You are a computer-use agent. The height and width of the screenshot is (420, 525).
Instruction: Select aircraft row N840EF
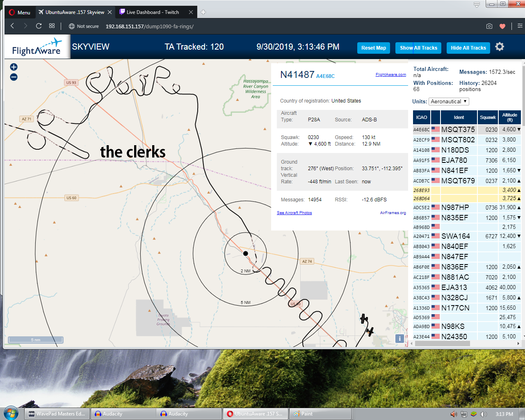(x=467, y=247)
